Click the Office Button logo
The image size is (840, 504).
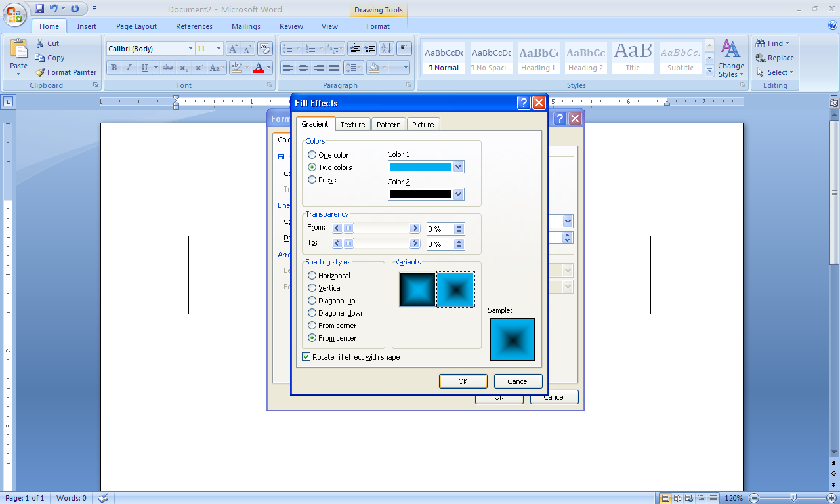[x=15, y=14]
